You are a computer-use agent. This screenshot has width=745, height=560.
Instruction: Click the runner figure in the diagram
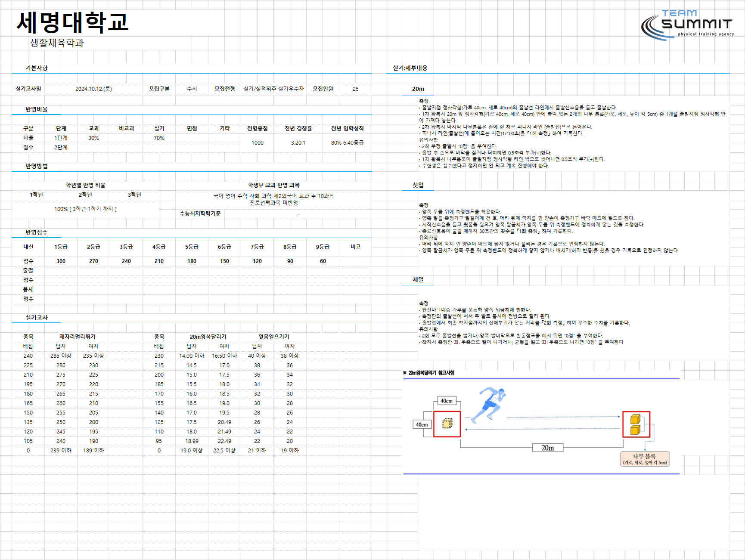487,405
